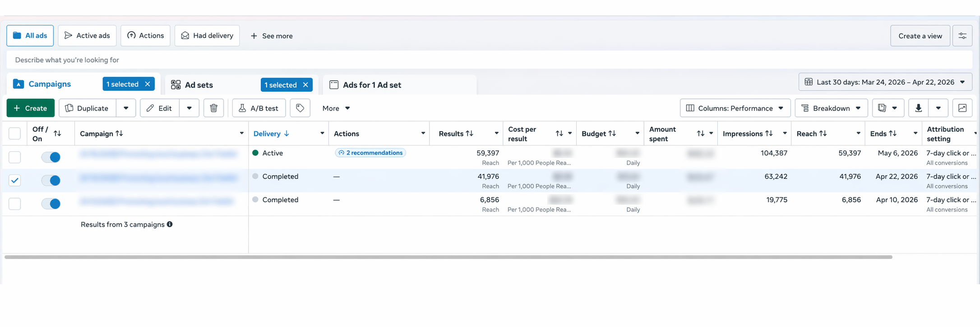Click the calendar icon in date range
The image size is (980, 327).
[809, 82]
